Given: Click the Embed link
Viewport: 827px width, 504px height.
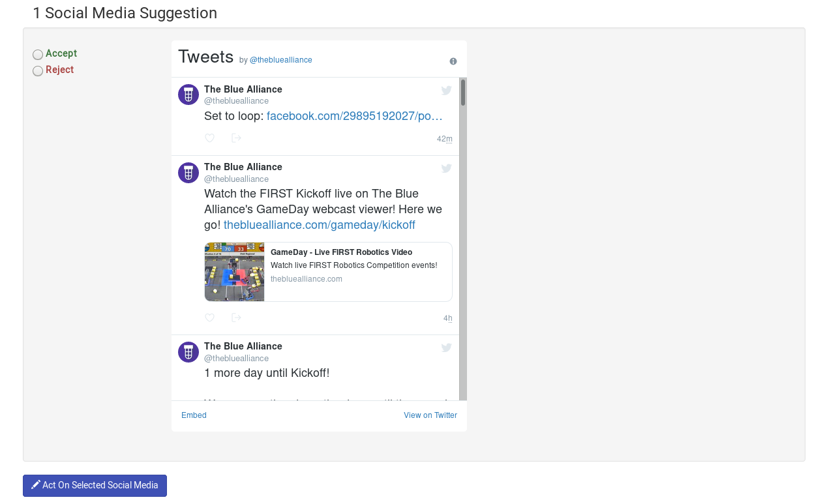Looking at the screenshot, I should 194,415.
